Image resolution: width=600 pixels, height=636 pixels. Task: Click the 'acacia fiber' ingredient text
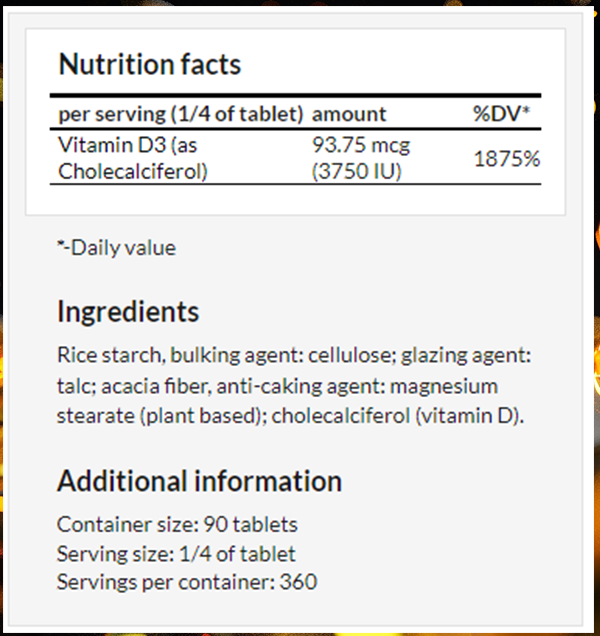click(x=155, y=386)
